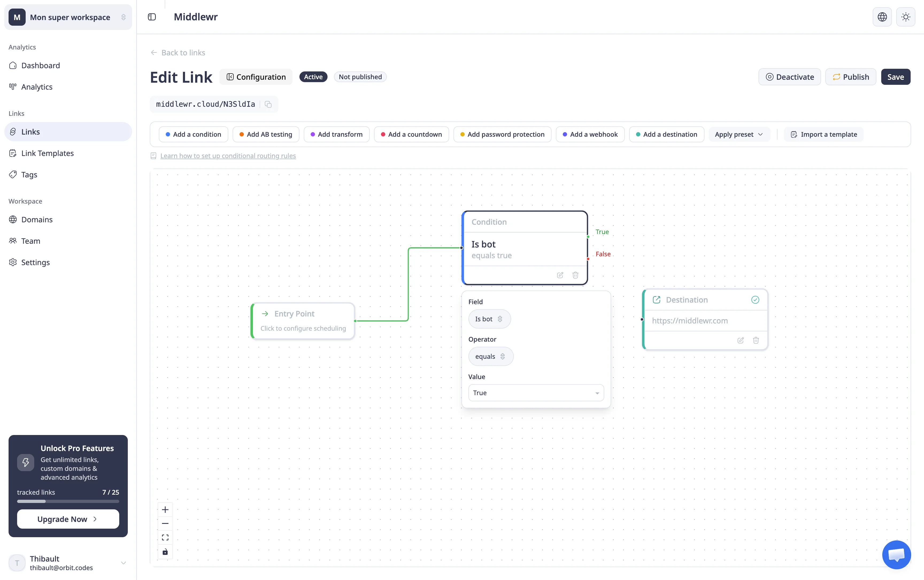Open Learn how to set up conditional routing rules
This screenshot has width=924, height=580.
tap(228, 156)
